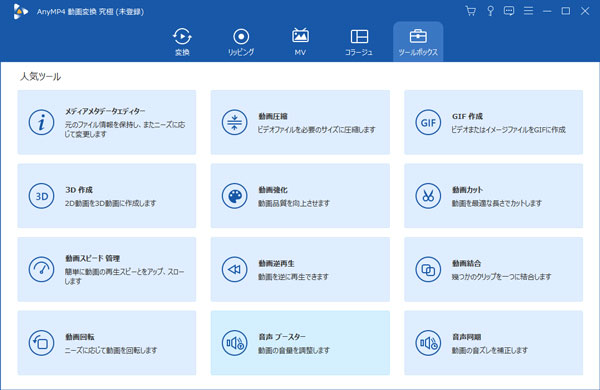Click the metadata editor card description text

(x=125, y=129)
